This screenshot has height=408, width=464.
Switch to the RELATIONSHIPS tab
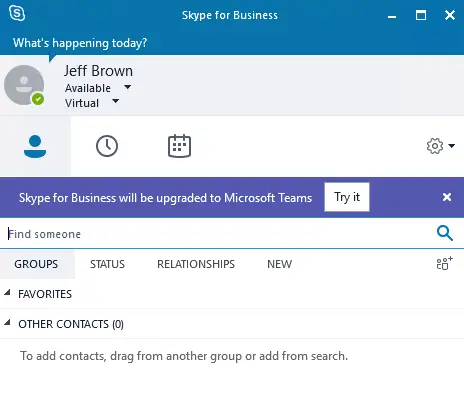[x=196, y=264]
